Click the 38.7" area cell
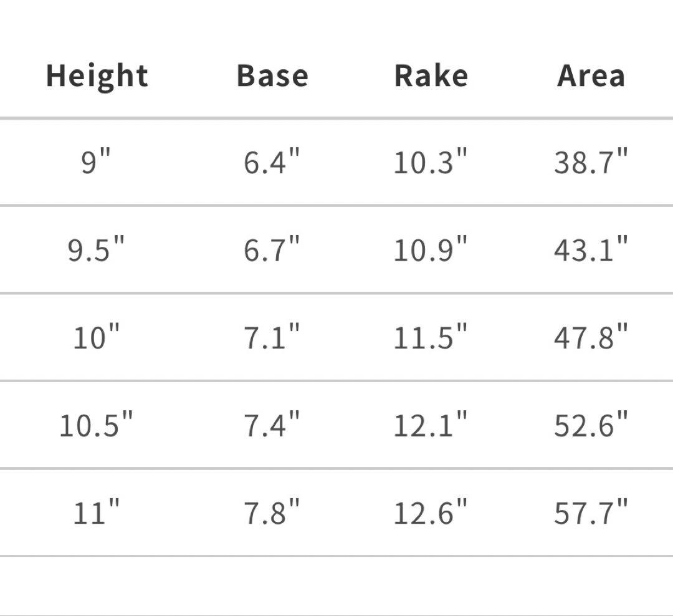 tap(591, 163)
